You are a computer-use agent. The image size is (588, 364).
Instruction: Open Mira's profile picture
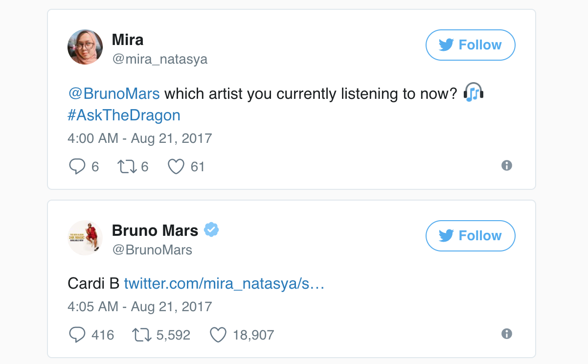pyautogui.click(x=85, y=47)
